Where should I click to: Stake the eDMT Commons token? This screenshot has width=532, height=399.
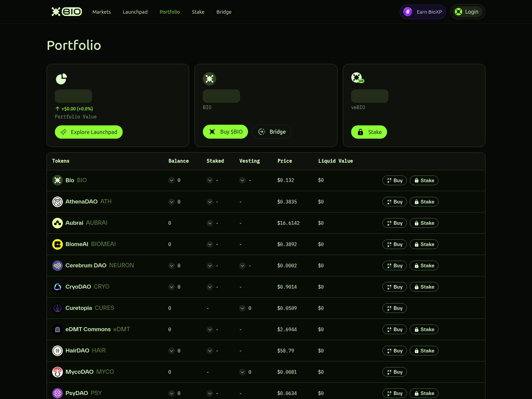click(424, 329)
